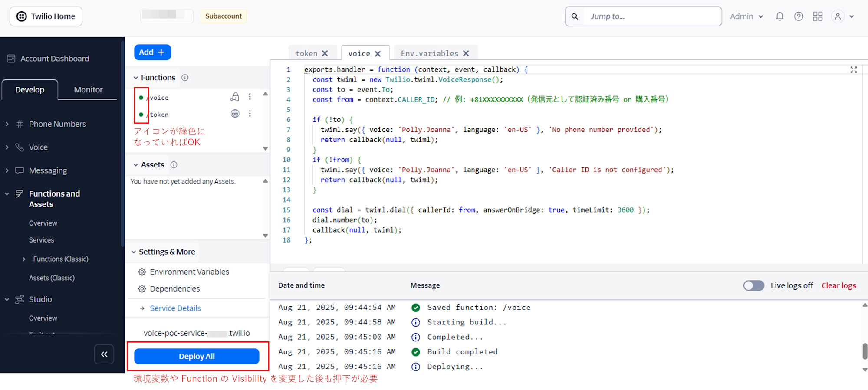Collapse the Functions and Assets section

point(7,194)
